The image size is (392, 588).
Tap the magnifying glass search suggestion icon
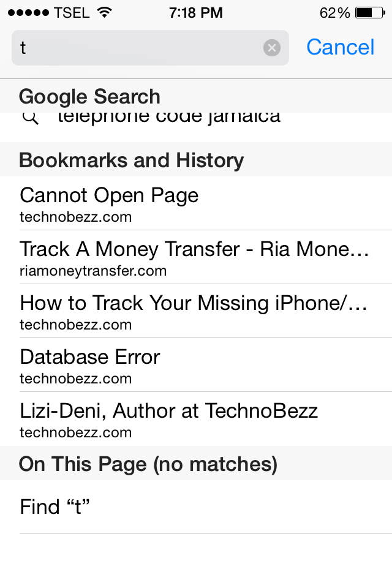29,116
